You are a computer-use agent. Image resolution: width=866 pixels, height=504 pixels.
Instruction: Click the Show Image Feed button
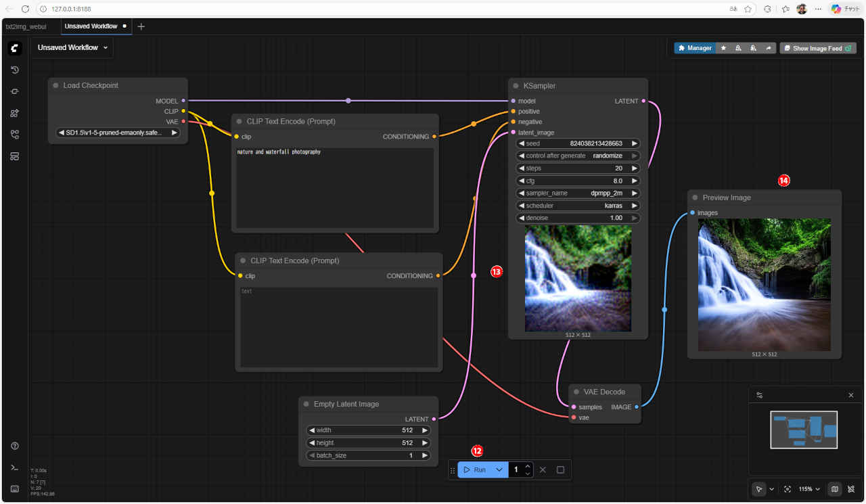(818, 48)
